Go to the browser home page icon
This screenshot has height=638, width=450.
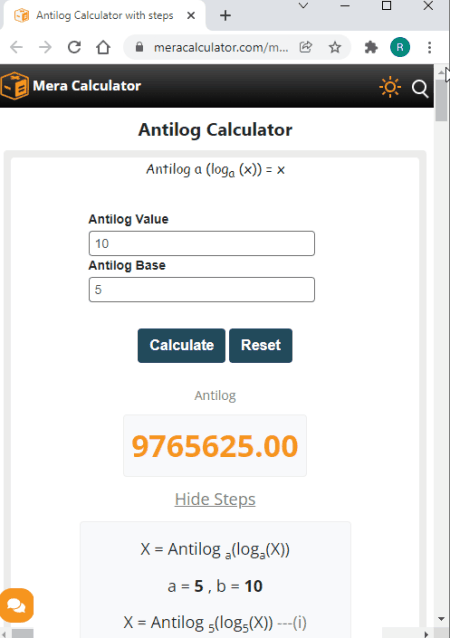(103, 47)
